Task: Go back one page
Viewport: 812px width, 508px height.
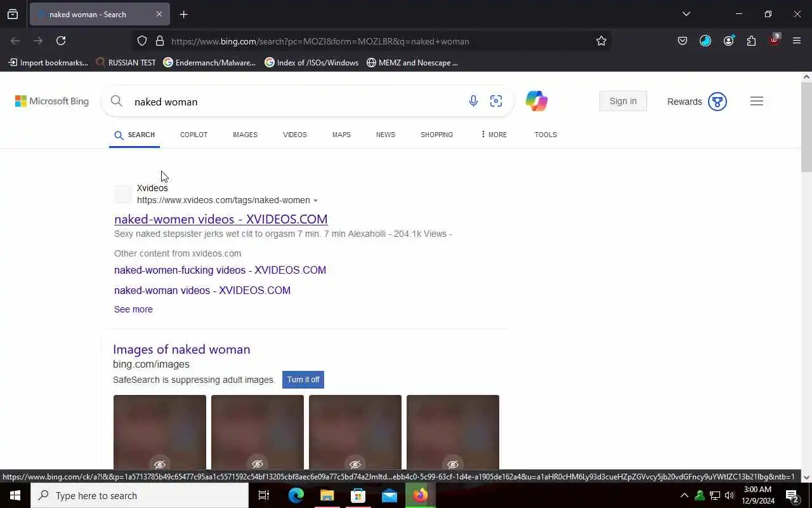Action: pyautogui.click(x=15, y=41)
